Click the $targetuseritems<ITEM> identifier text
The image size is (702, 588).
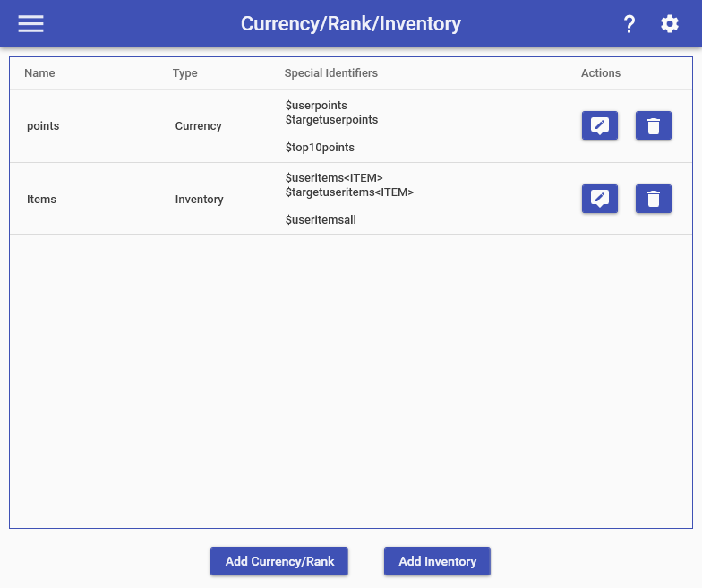point(349,192)
